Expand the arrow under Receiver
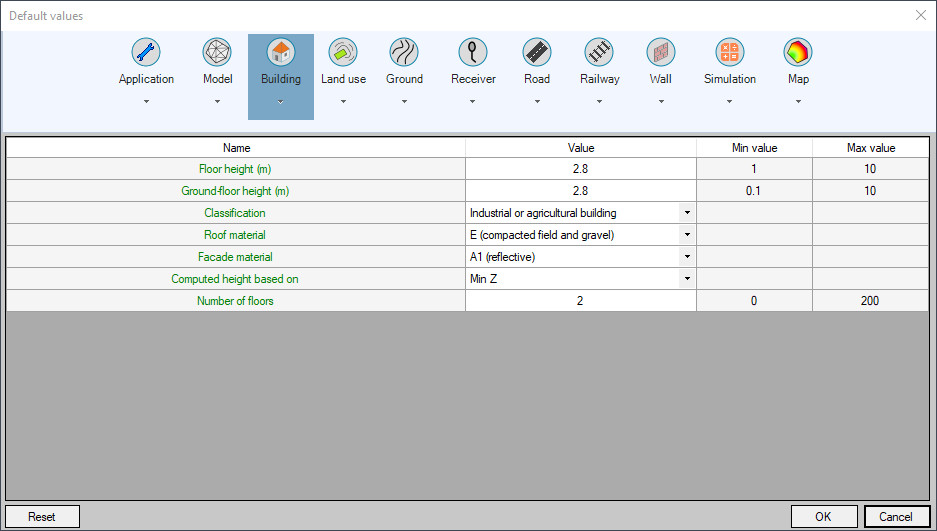937x531 pixels. pyautogui.click(x=473, y=102)
